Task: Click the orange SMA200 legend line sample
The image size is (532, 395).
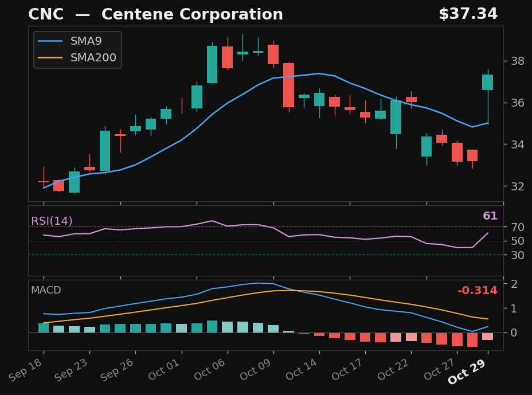Action: (50, 58)
